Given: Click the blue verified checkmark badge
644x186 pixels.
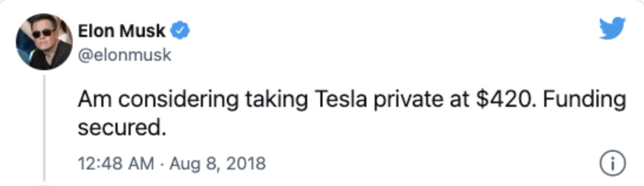Looking at the screenshot, I should [x=180, y=31].
